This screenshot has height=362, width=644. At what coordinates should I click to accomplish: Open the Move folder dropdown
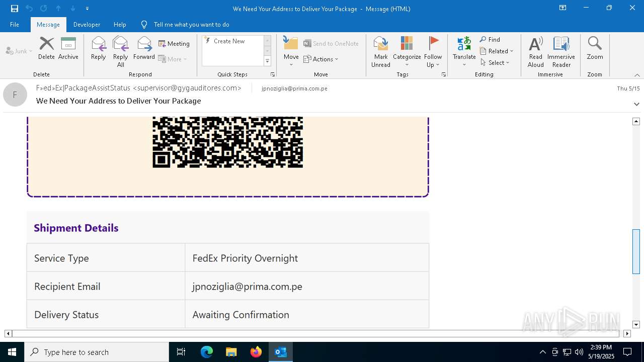click(x=291, y=51)
